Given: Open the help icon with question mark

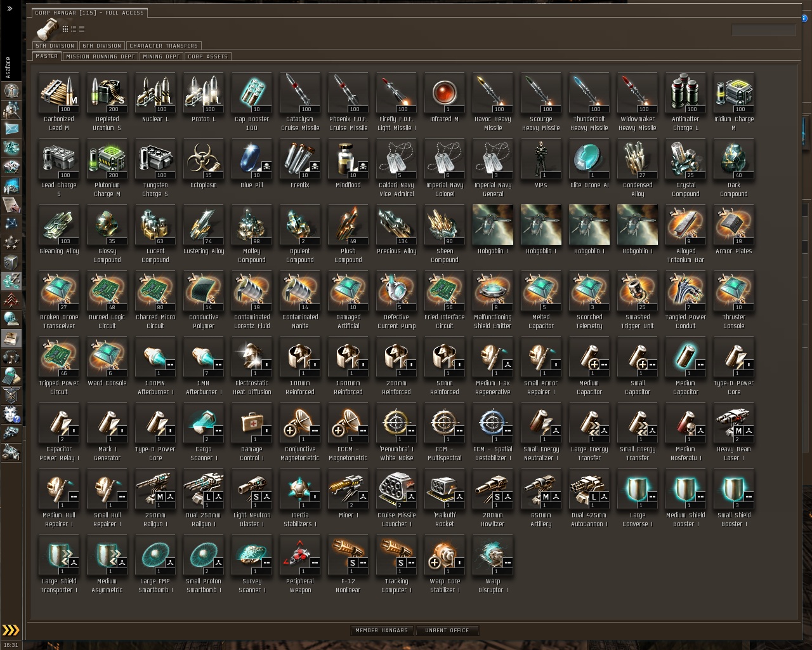Looking at the screenshot, I should [11, 415].
